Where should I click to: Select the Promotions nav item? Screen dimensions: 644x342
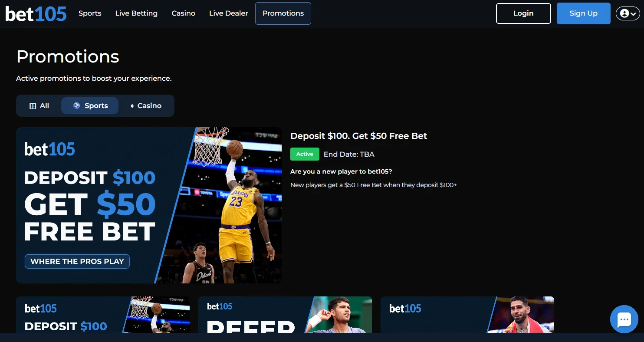click(283, 13)
